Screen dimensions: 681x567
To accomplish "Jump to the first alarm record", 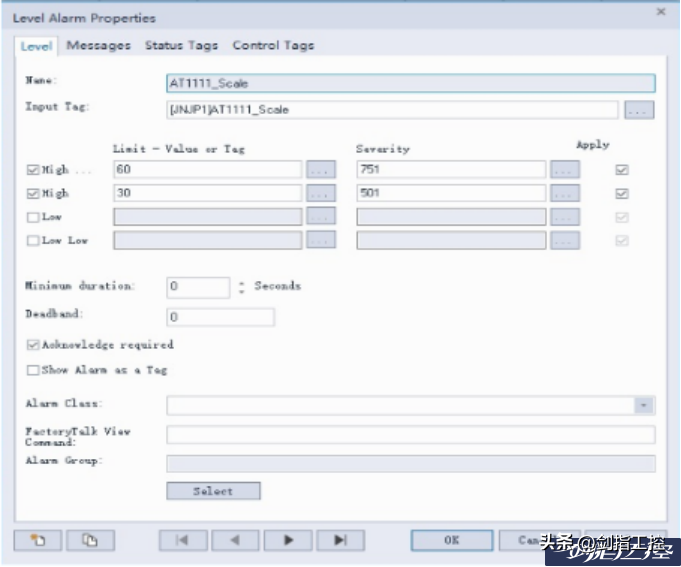I will [x=183, y=540].
